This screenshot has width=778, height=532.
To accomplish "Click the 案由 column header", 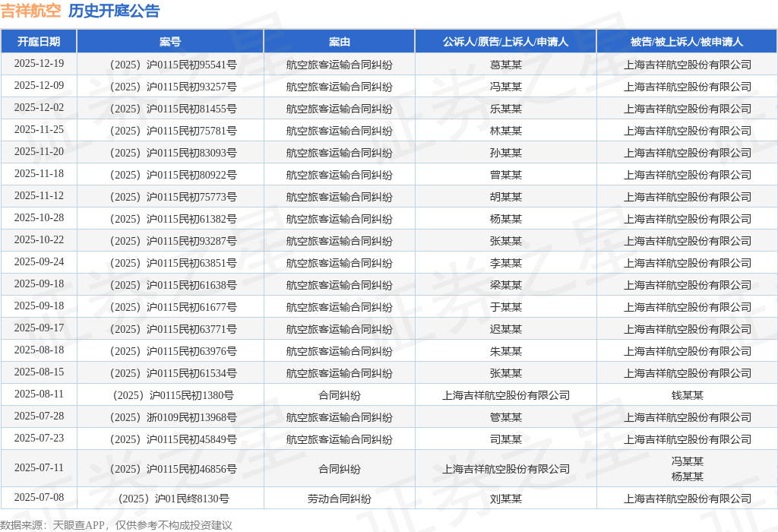I will (340, 42).
